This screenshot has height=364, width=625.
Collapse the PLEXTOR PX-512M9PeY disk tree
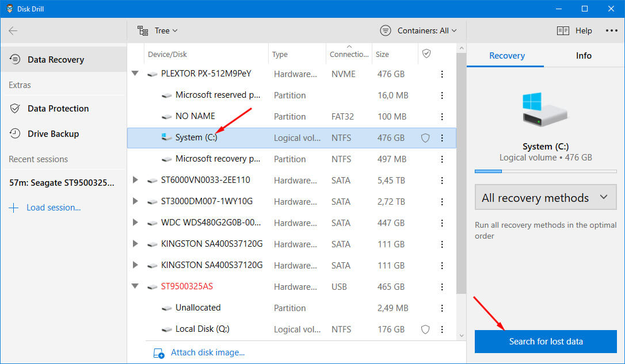pyautogui.click(x=135, y=74)
